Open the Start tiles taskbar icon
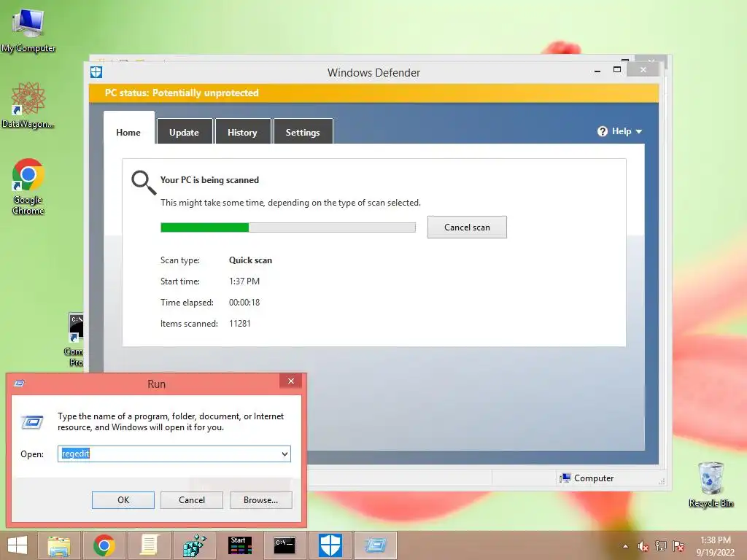747x560 pixels. click(x=239, y=545)
